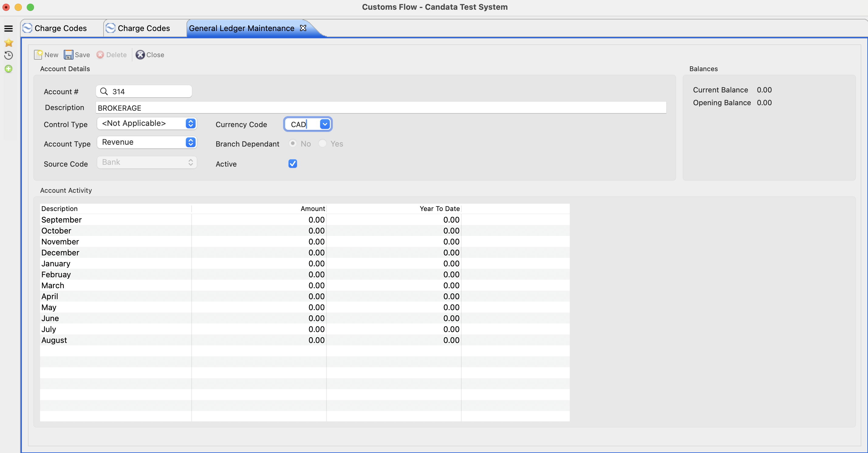Viewport: 868px width, 453px height.
Task: Select Branch Dependant Yes radio button
Action: (323, 144)
